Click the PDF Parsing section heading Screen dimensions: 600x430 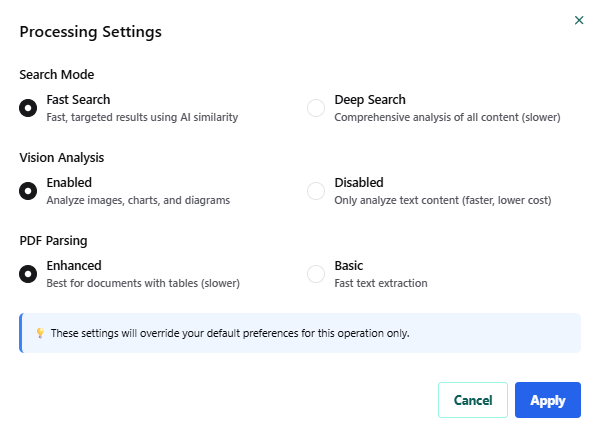pos(53,241)
